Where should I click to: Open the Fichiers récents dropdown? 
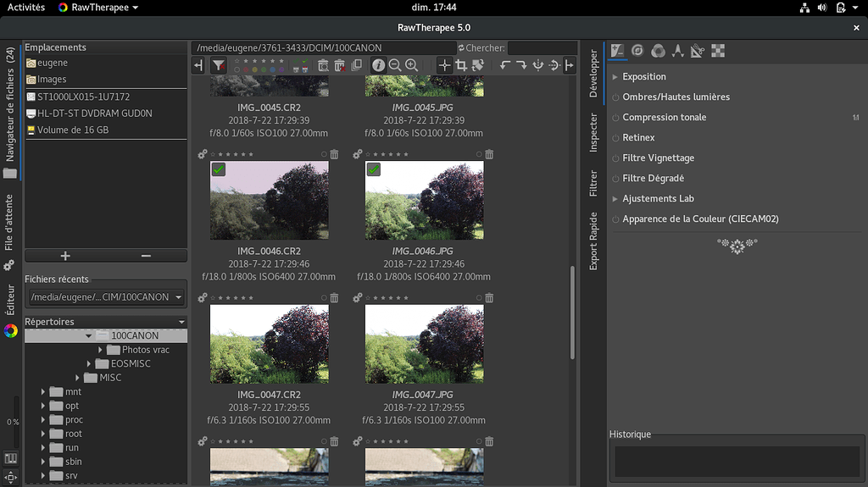(x=106, y=297)
